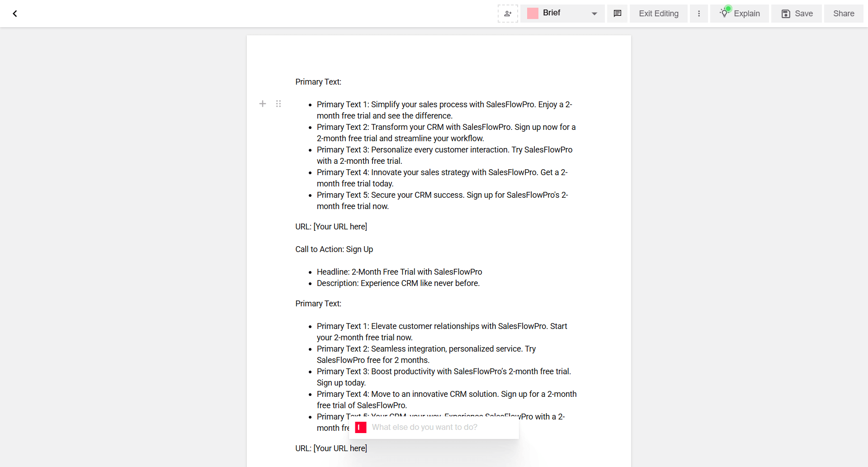
Task: Click 'Headline: 2-Month Free Trial with SalesFlowPro'
Action: pyautogui.click(x=399, y=272)
